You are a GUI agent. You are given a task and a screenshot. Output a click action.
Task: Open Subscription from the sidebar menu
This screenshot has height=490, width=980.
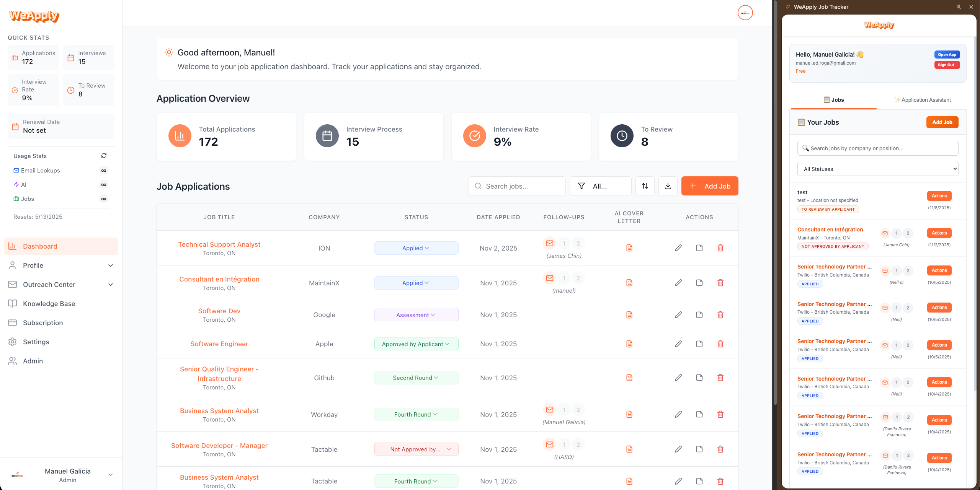[42, 322]
